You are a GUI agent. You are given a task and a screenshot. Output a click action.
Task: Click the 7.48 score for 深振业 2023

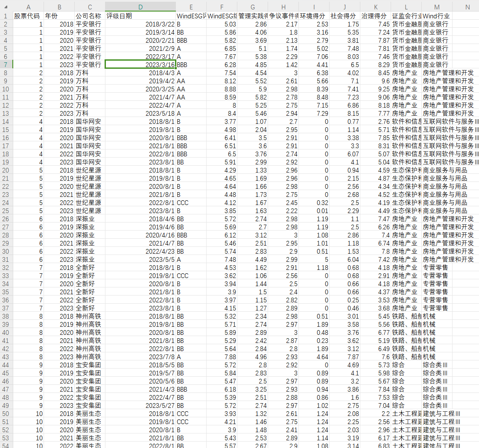(x=222, y=260)
